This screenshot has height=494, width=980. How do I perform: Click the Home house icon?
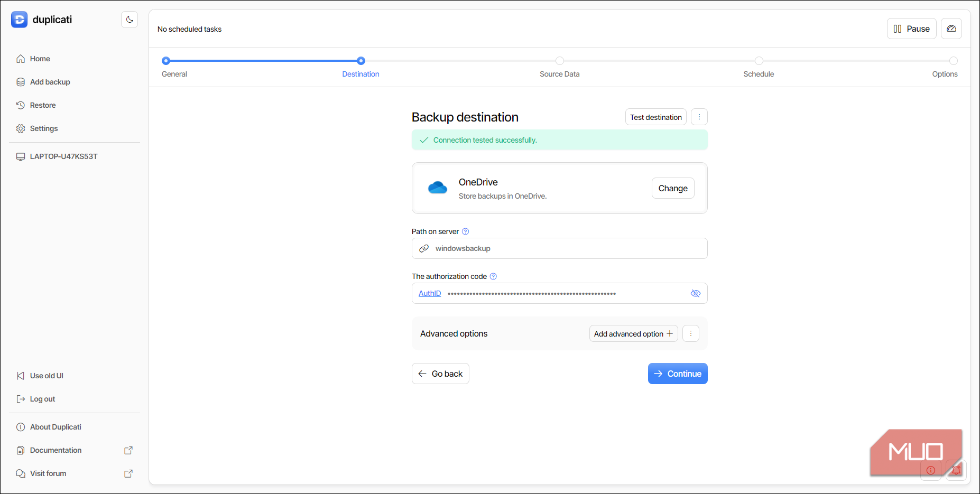pos(21,59)
